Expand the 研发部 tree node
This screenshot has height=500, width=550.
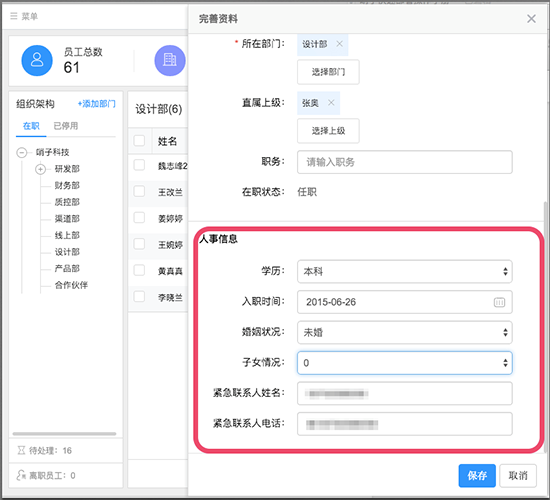coord(40,169)
